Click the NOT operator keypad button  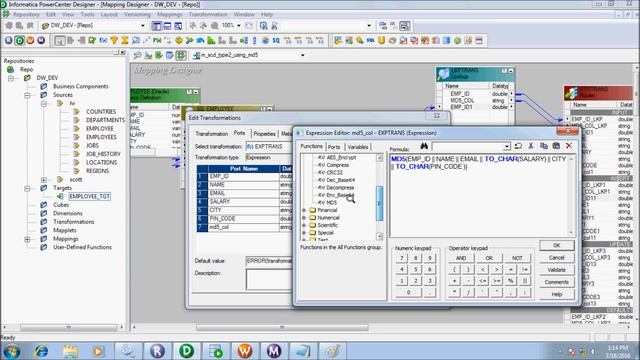[517, 258]
